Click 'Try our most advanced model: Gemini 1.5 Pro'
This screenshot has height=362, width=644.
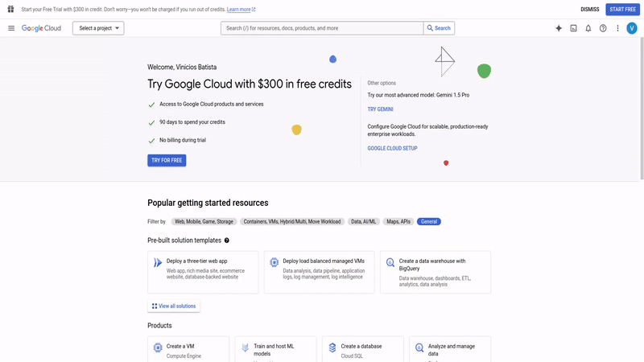418,95
